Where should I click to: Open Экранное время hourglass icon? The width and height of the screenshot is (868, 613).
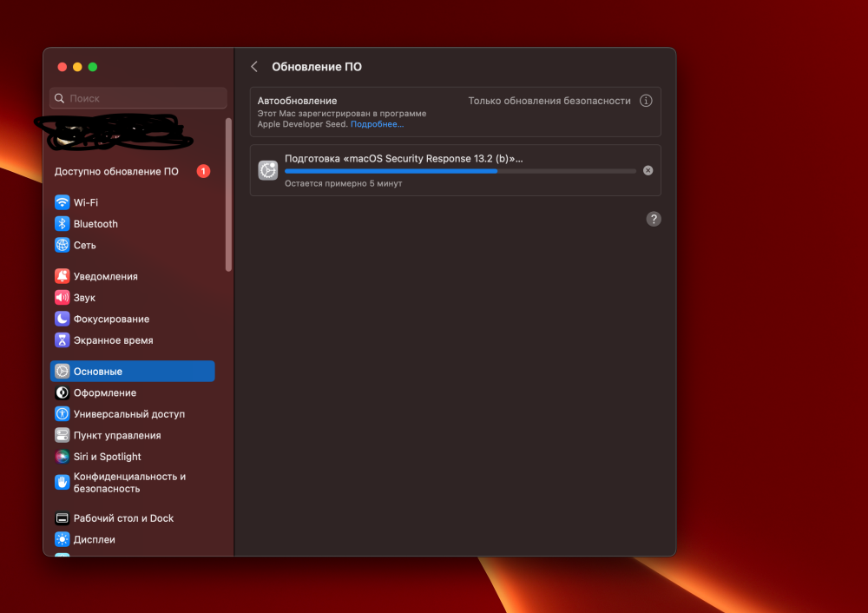pos(62,340)
